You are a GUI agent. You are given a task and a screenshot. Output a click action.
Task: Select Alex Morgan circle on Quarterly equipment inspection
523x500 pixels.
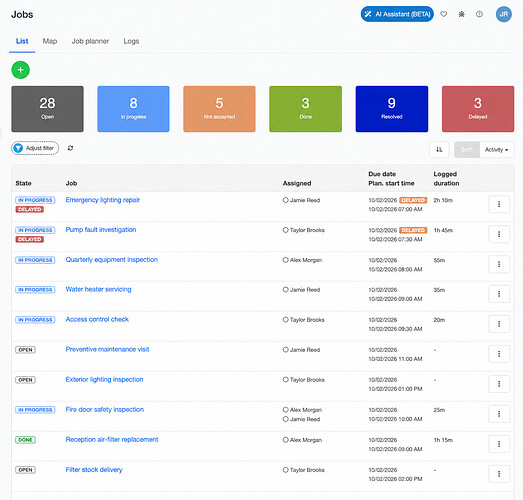point(286,260)
